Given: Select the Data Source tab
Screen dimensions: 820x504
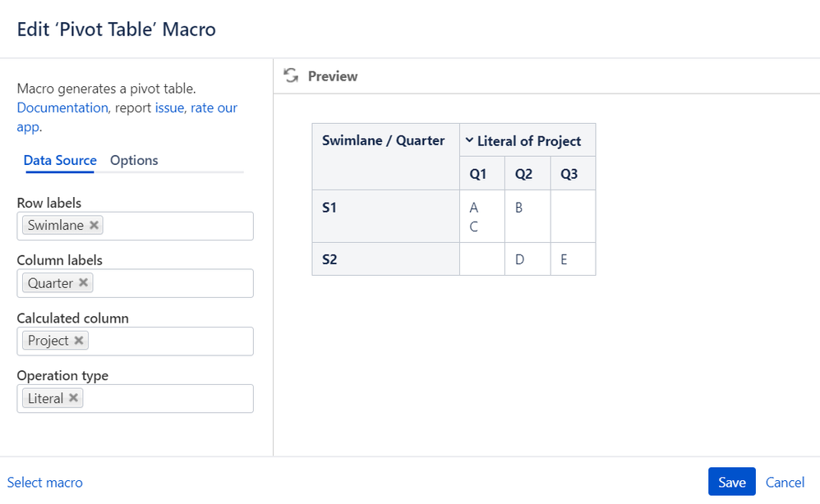Looking at the screenshot, I should pos(60,160).
